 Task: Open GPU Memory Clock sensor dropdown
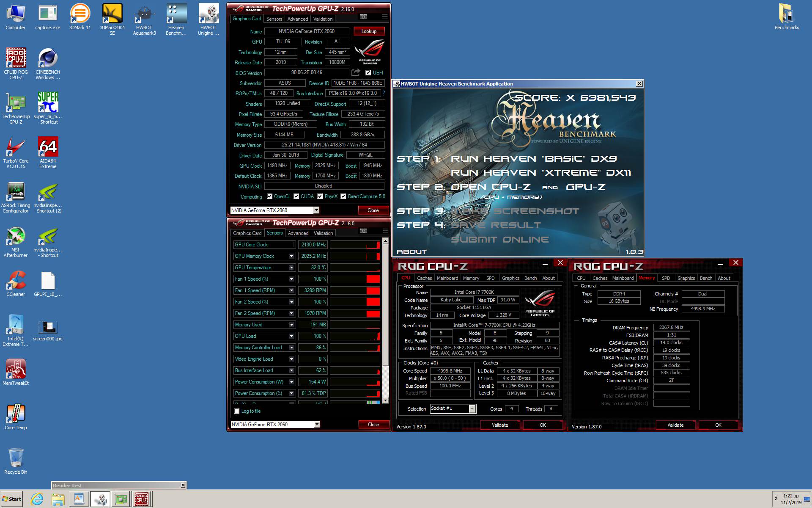[291, 256]
